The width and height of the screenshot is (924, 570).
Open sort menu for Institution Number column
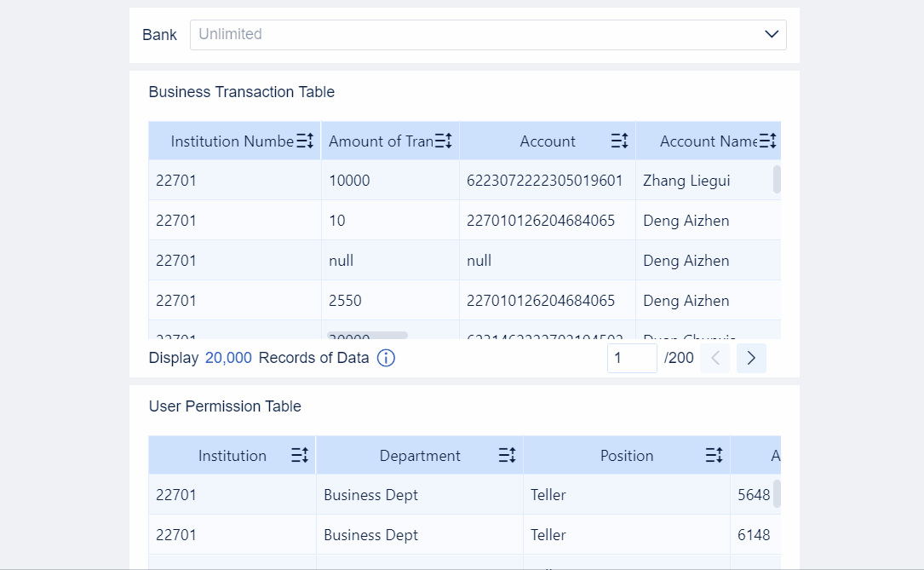click(x=305, y=141)
